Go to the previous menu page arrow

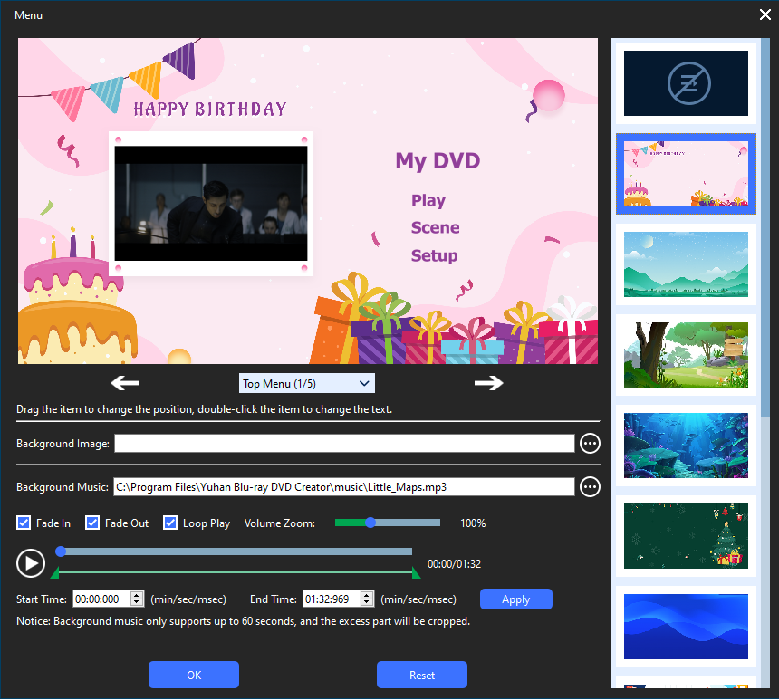coord(124,383)
